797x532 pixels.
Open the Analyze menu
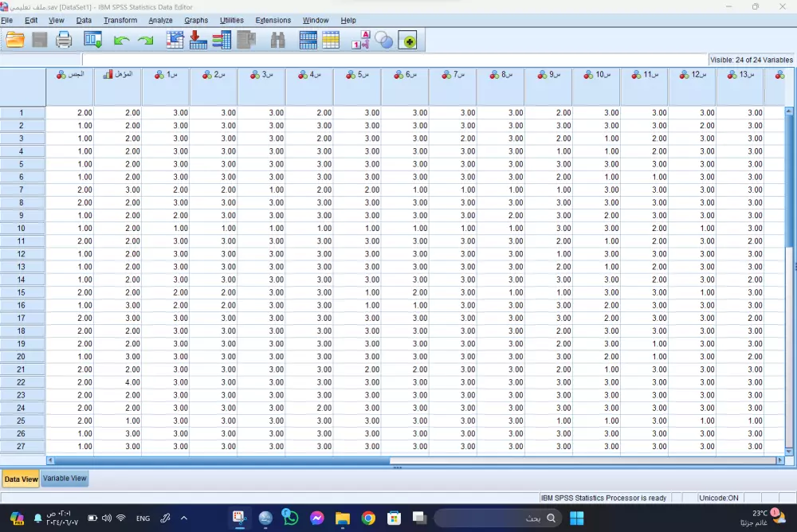(x=160, y=20)
